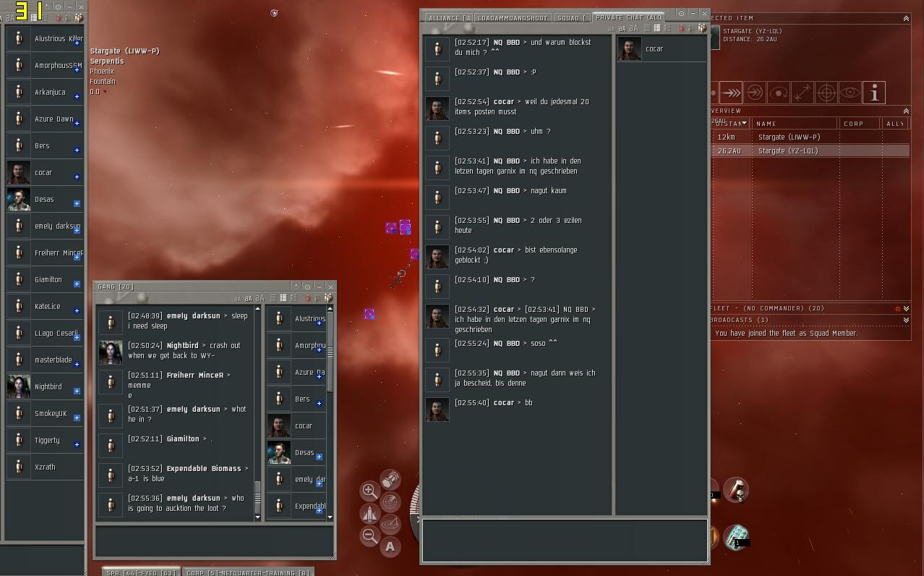Click blue plus icon beside Desas in left list

coord(77,204)
